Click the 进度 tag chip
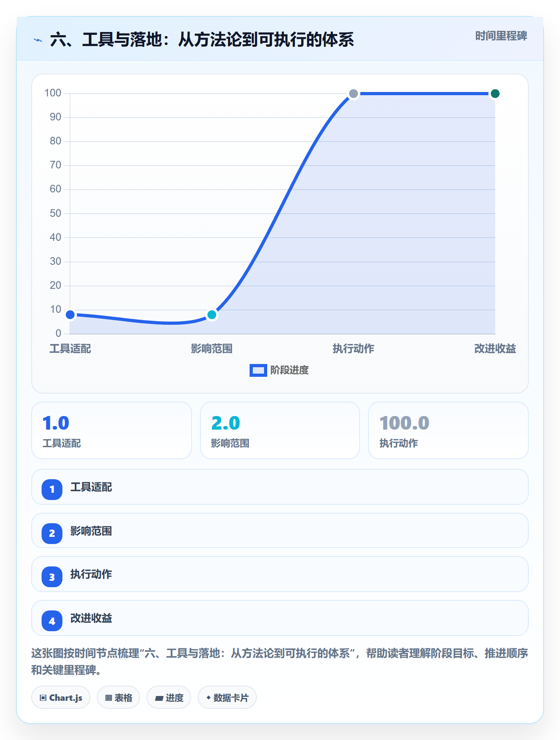 pos(169,698)
